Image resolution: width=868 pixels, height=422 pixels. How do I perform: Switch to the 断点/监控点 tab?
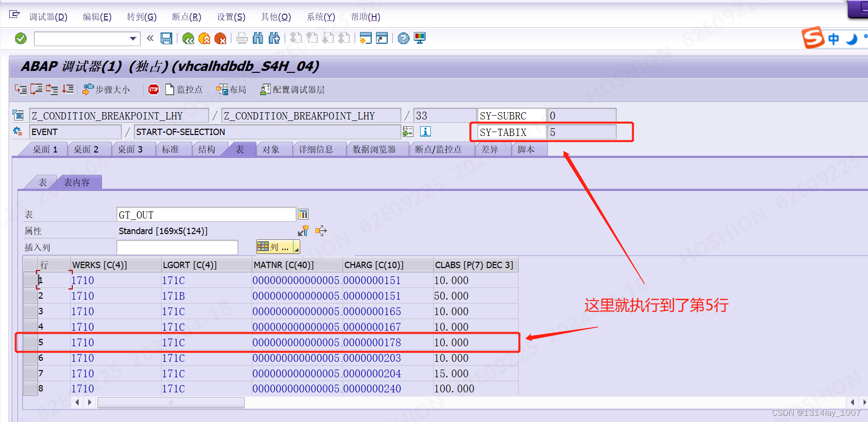click(438, 150)
